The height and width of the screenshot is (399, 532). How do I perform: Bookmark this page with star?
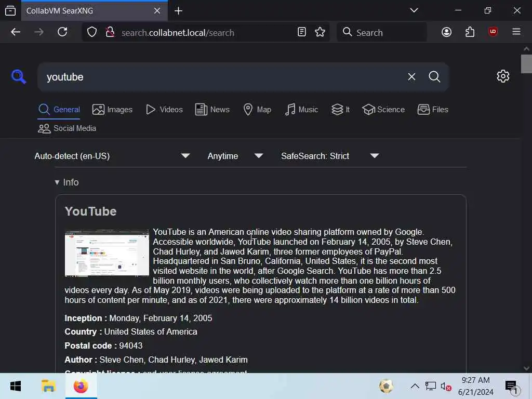point(320,32)
